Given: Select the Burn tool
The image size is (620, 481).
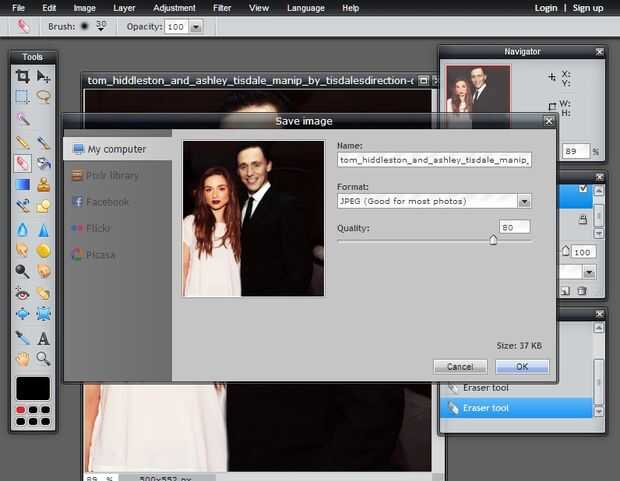Looking at the screenshot, I should [x=43, y=271].
